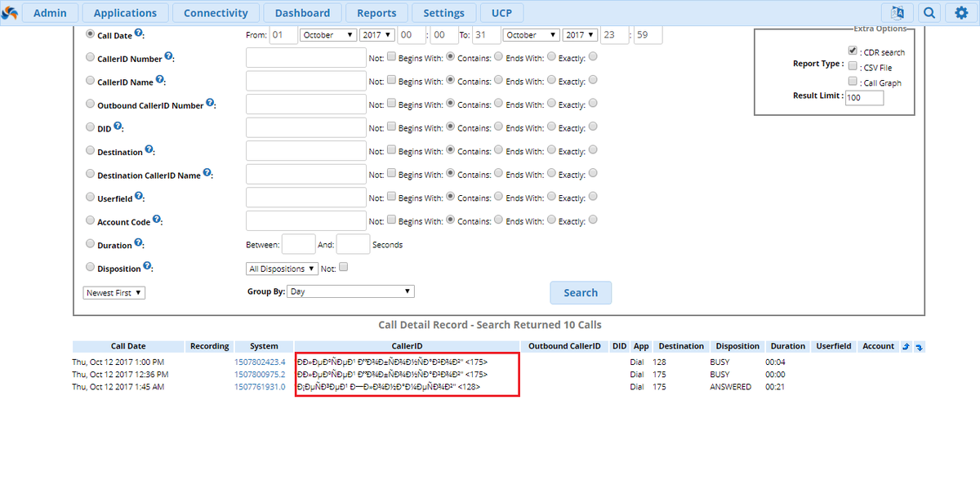Enable the CSV File checkbox

tap(853, 66)
